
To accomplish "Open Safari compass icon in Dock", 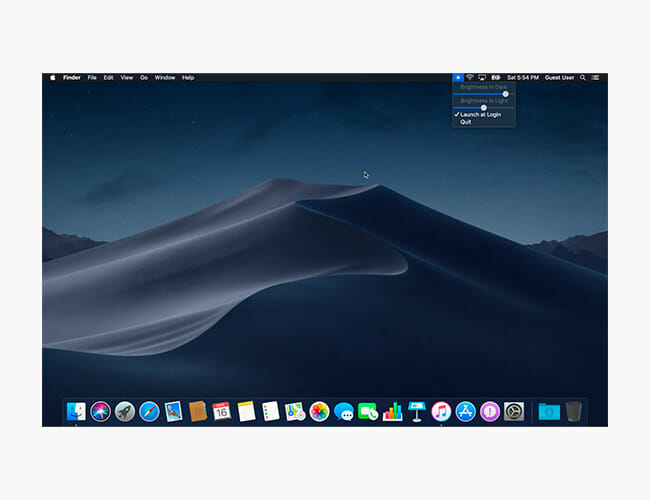I will (149, 411).
